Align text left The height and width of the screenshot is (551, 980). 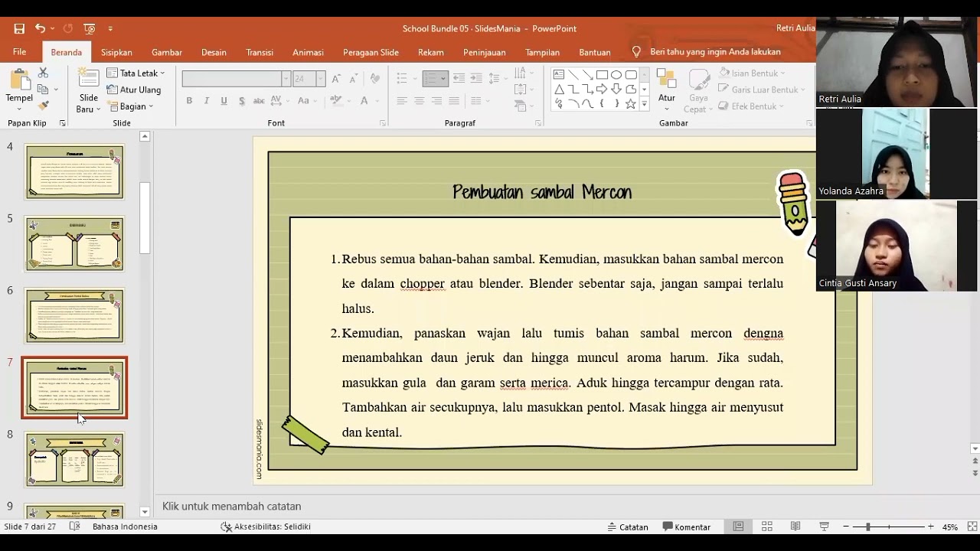pos(402,101)
